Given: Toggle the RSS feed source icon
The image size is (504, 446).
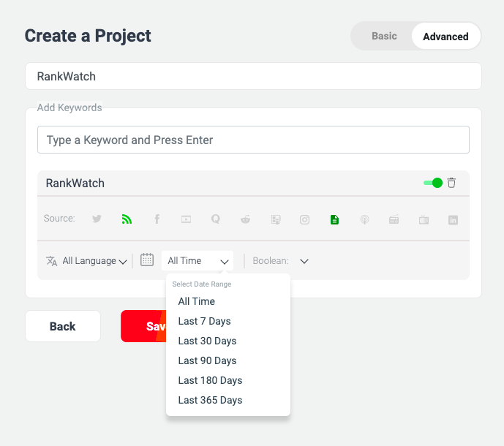Looking at the screenshot, I should [x=127, y=219].
